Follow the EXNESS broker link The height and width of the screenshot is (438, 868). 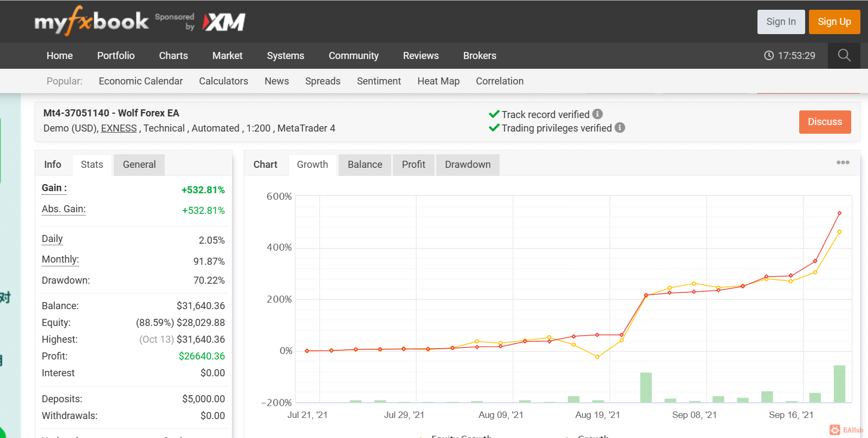pos(119,128)
